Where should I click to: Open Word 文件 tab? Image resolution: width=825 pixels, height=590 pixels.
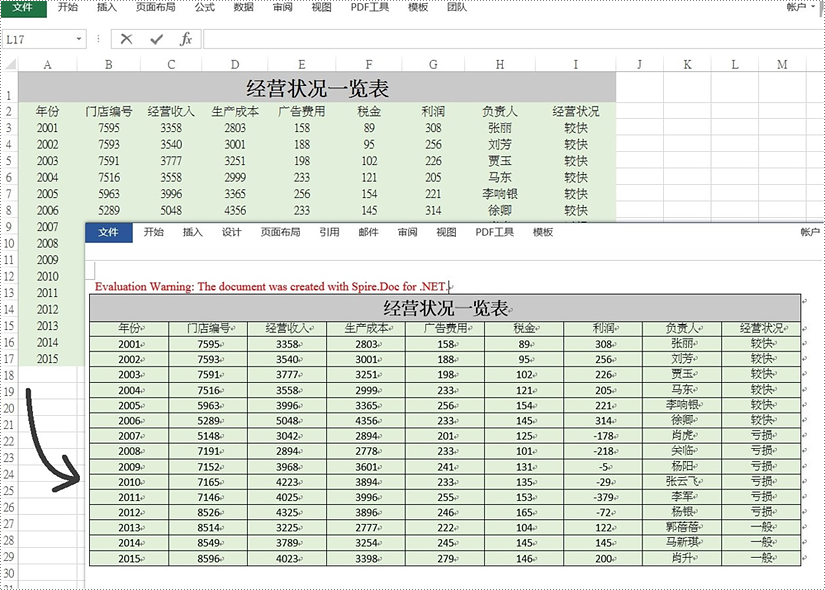pos(108,232)
